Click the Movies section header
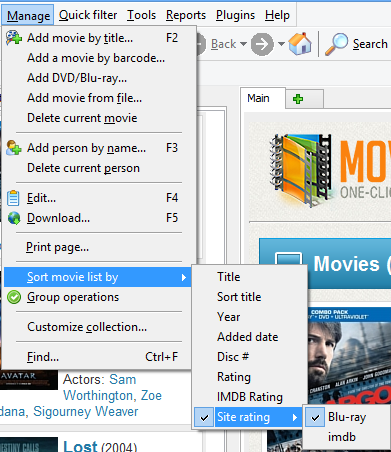The image size is (391, 452). pos(325,263)
